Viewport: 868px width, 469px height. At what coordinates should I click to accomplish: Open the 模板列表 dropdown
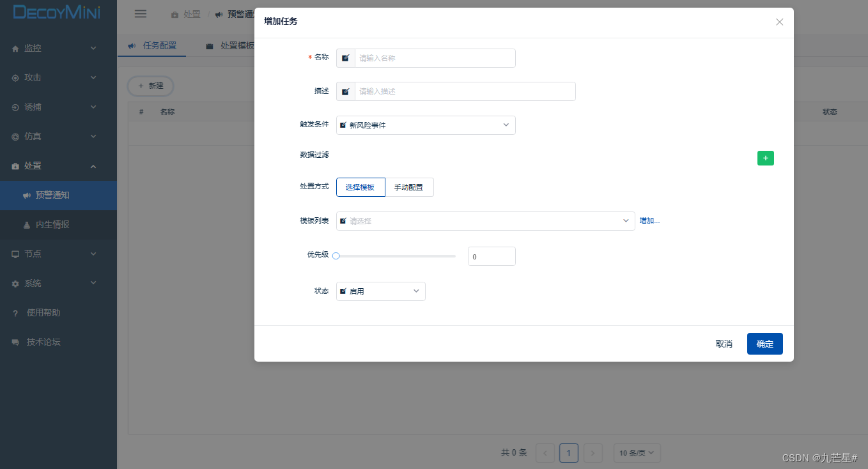[486, 221]
